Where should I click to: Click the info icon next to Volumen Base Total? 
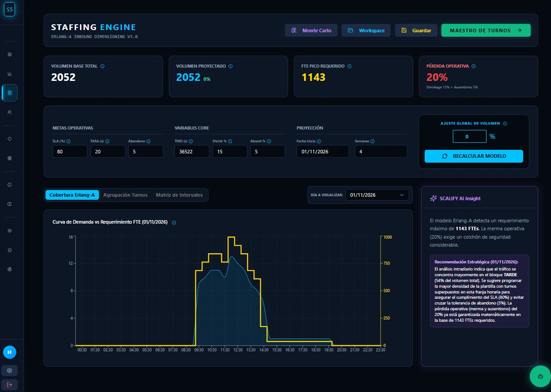point(103,66)
